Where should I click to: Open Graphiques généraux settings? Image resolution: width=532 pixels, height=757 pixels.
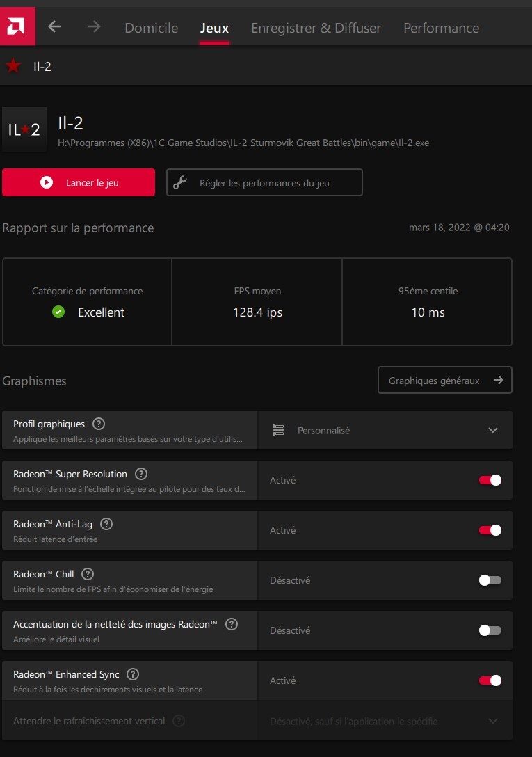click(444, 381)
